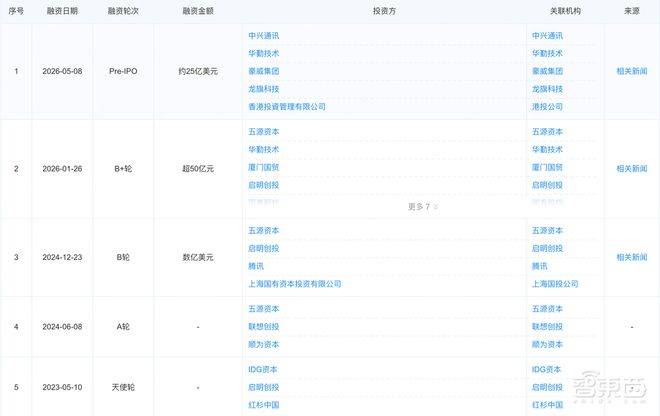The width and height of the screenshot is (660, 416).
Task: Open 华勤技术 investor in B+轮 row
Action: [263, 149]
